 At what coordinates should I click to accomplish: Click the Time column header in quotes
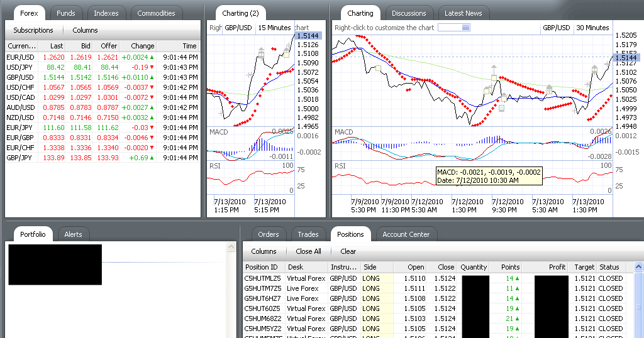click(x=178, y=46)
